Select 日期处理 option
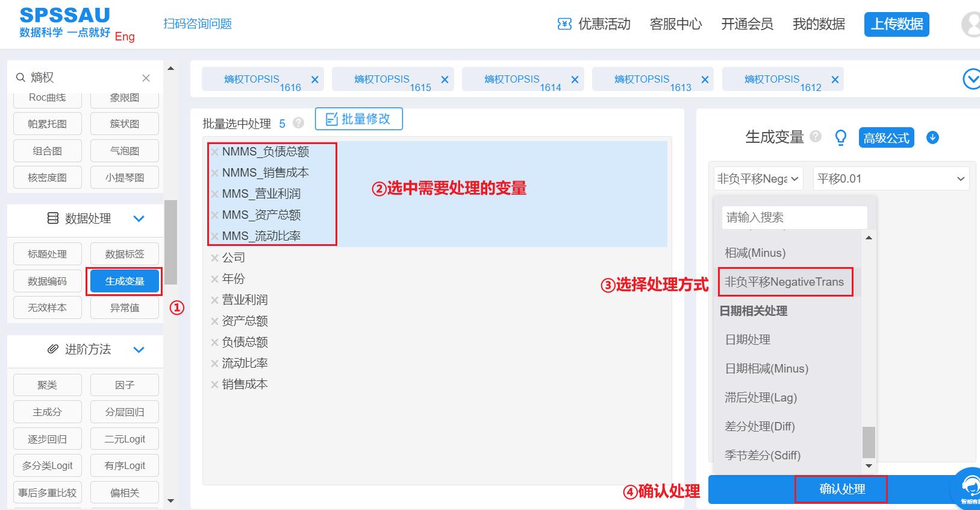The width and height of the screenshot is (980, 510). pos(747,340)
